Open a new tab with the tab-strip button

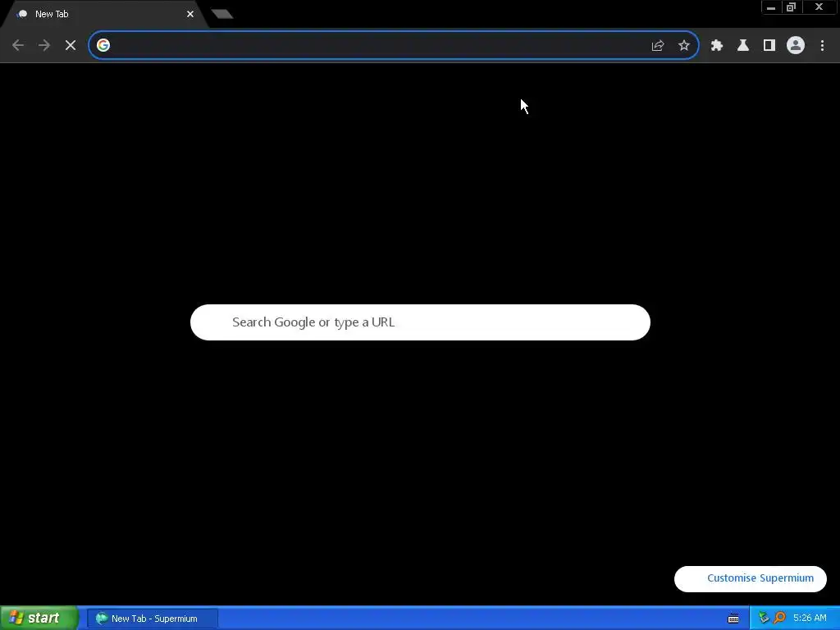(221, 14)
